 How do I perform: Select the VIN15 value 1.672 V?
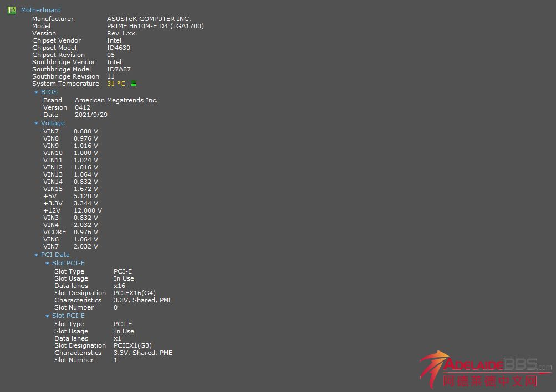[x=86, y=189]
